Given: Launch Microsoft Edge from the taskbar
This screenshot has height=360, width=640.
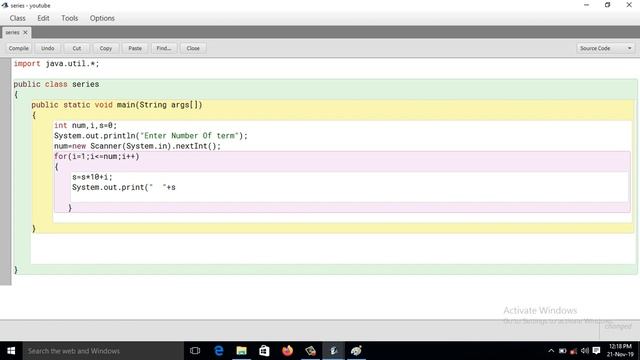Looking at the screenshot, I should pos(219,351).
